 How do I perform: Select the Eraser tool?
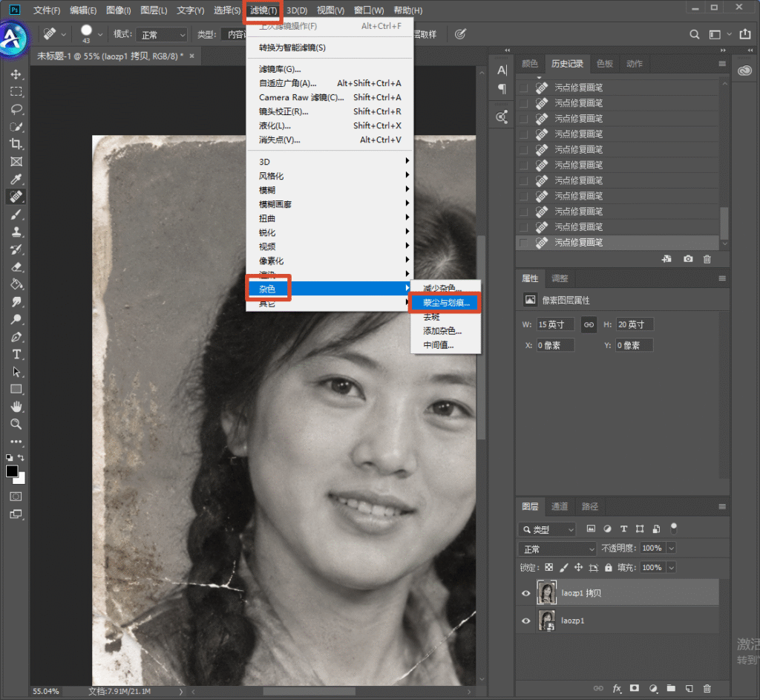point(16,266)
